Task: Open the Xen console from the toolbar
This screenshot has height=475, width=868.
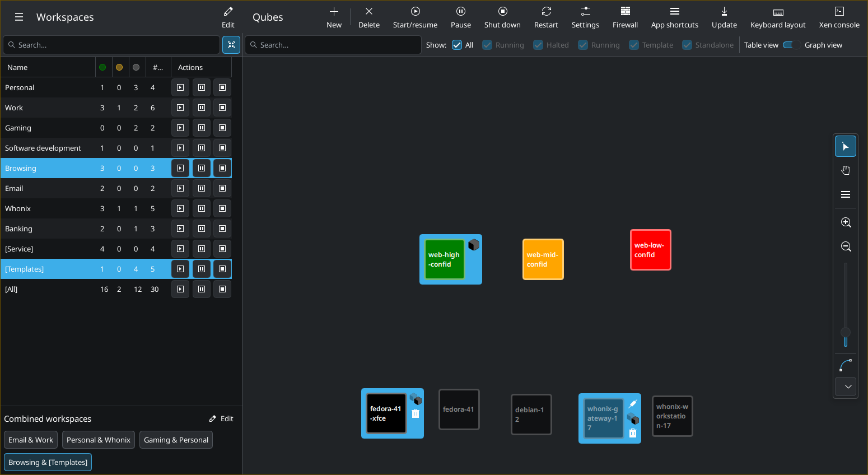Action: point(839,17)
